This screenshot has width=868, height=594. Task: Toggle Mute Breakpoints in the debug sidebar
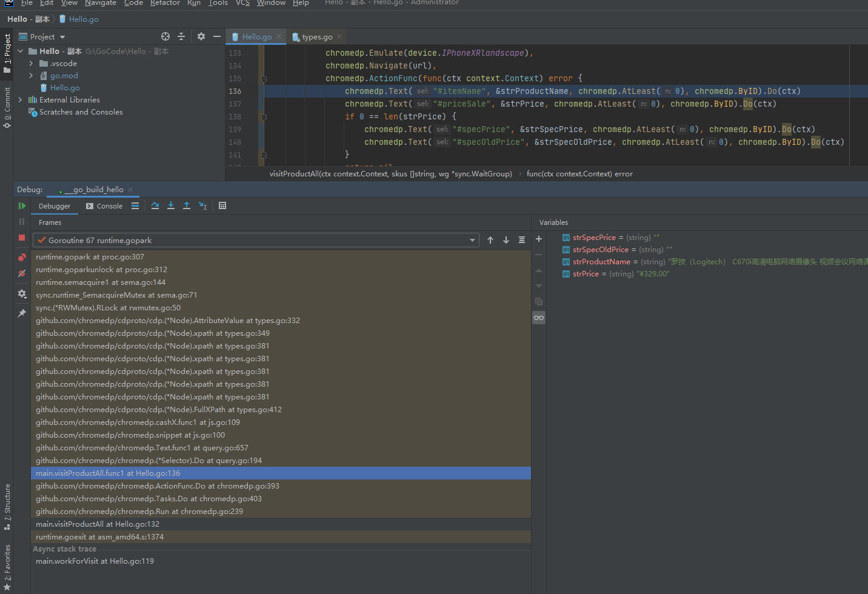[x=22, y=273]
